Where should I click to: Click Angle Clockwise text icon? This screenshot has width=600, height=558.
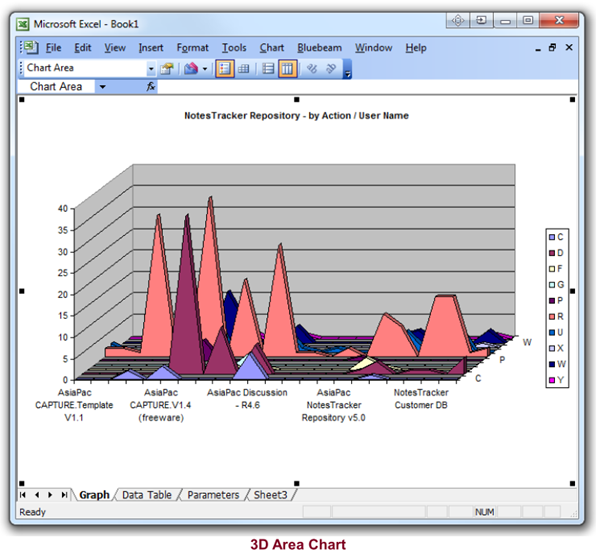[x=311, y=68]
